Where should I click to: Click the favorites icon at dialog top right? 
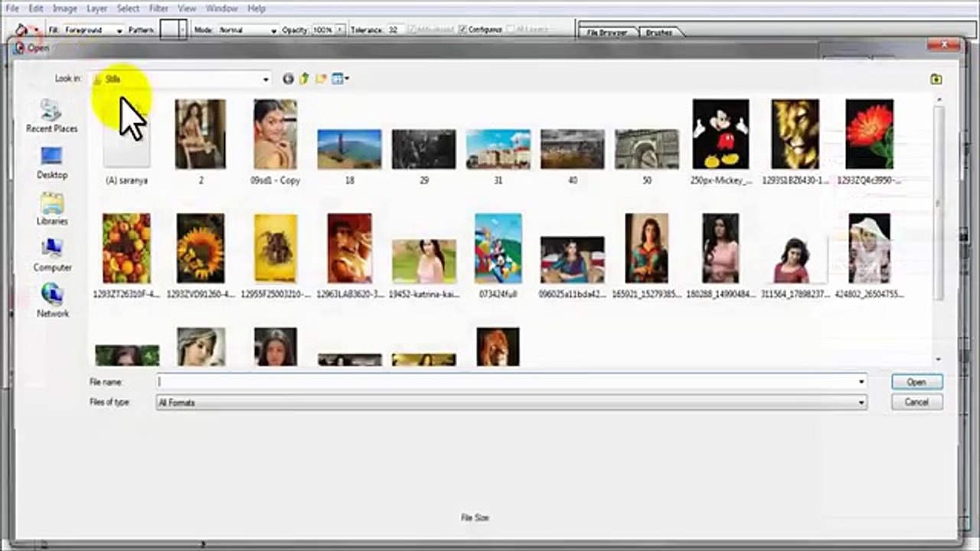click(936, 79)
